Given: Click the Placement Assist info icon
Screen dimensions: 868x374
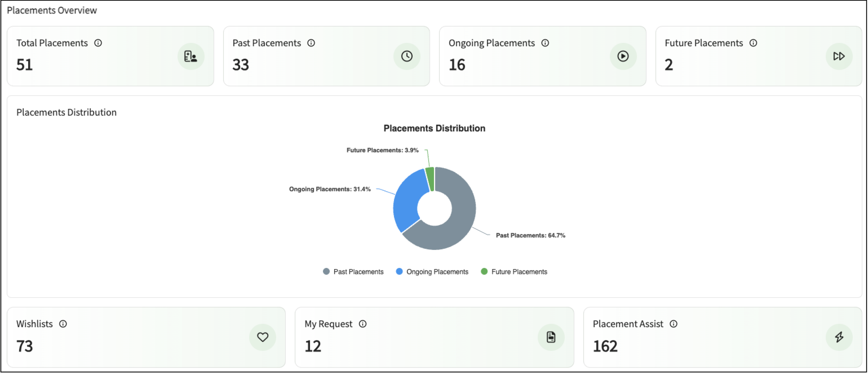Looking at the screenshot, I should (x=673, y=324).
